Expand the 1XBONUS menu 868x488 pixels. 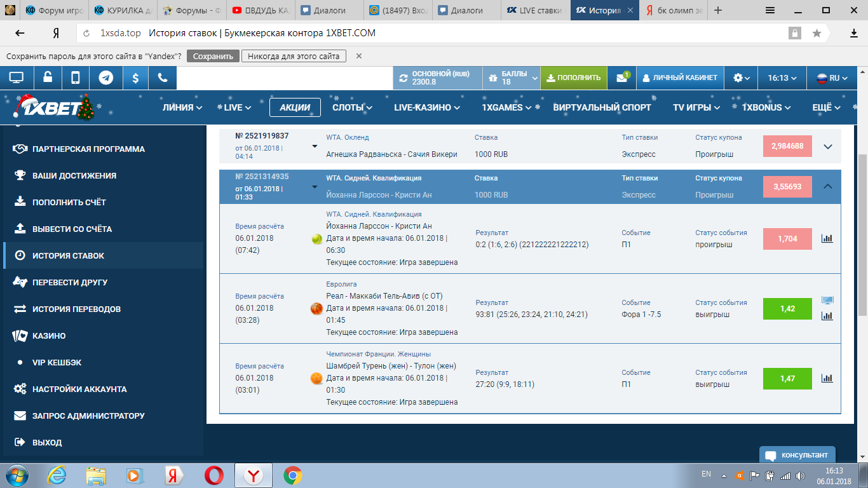pos(766,107)
